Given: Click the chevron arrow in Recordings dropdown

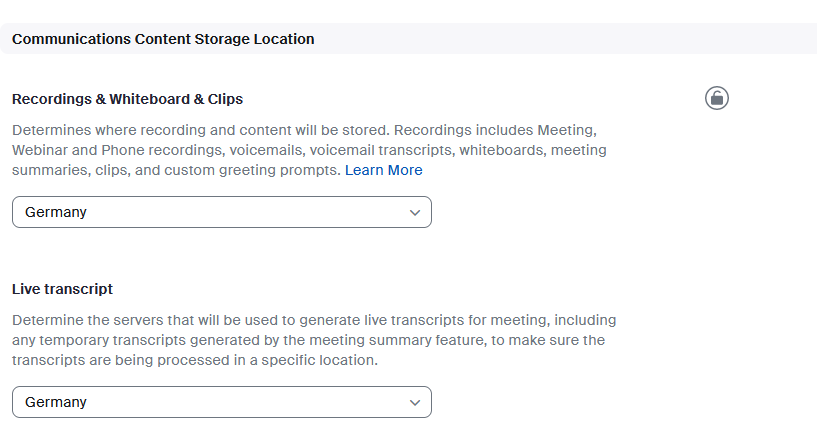Looking at the screenshot, I should [416, 212].
